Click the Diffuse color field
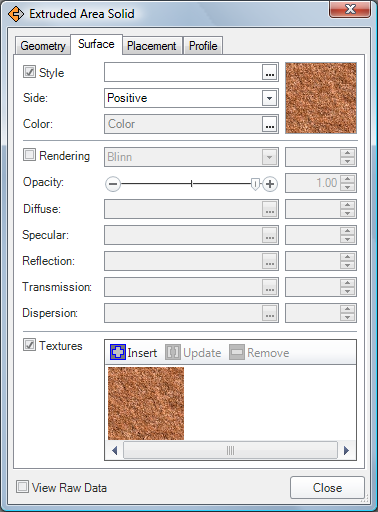Screen dimensions: 378x512 (183, 209)
